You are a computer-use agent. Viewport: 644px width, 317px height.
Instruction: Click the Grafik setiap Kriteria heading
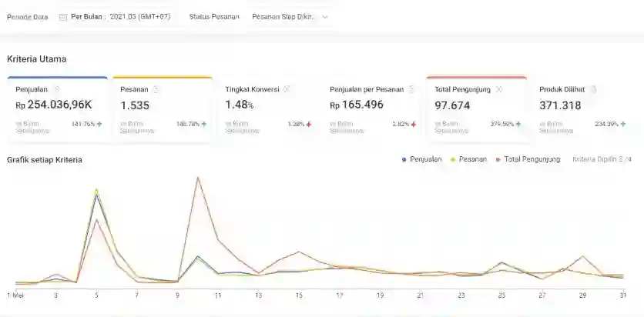(x=45, y=160)
